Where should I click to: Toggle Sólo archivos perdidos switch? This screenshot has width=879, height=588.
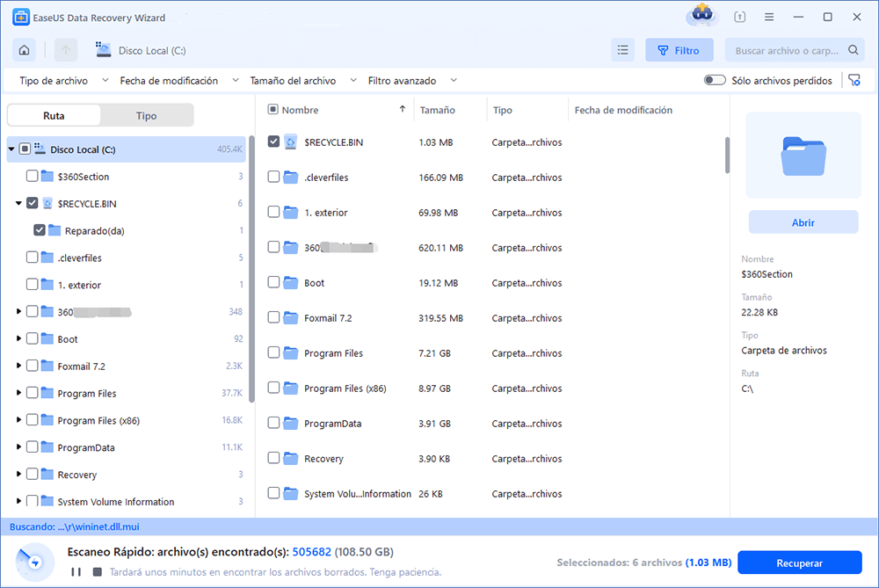tap(715, 80)
